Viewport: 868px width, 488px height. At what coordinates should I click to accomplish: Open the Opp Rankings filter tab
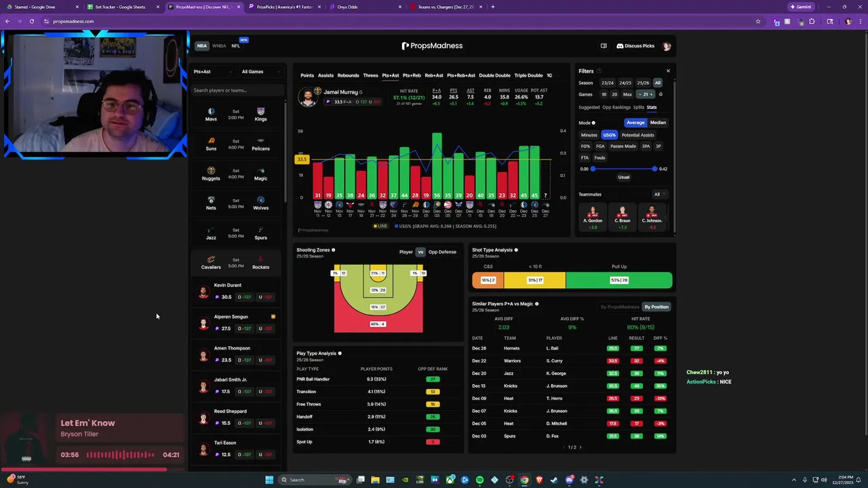click(616, 107)
